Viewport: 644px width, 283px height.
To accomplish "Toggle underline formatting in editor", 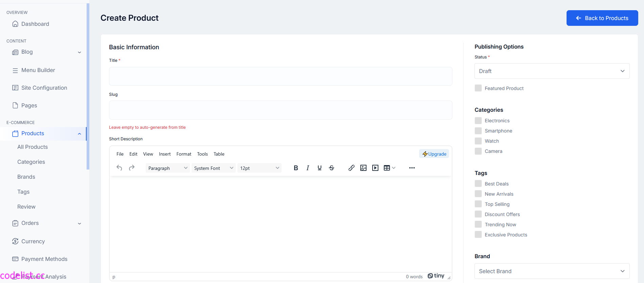I will 320,168.
